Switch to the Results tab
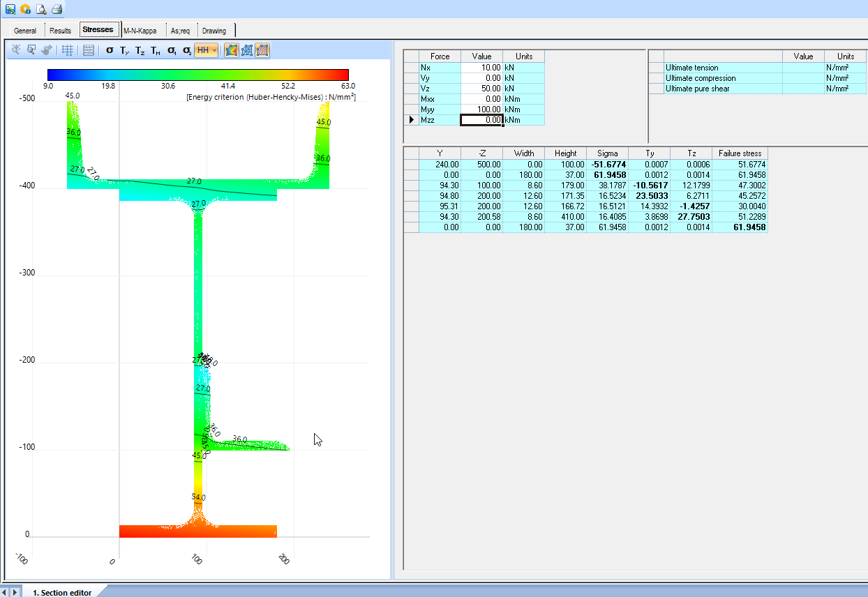 [61, 31]
